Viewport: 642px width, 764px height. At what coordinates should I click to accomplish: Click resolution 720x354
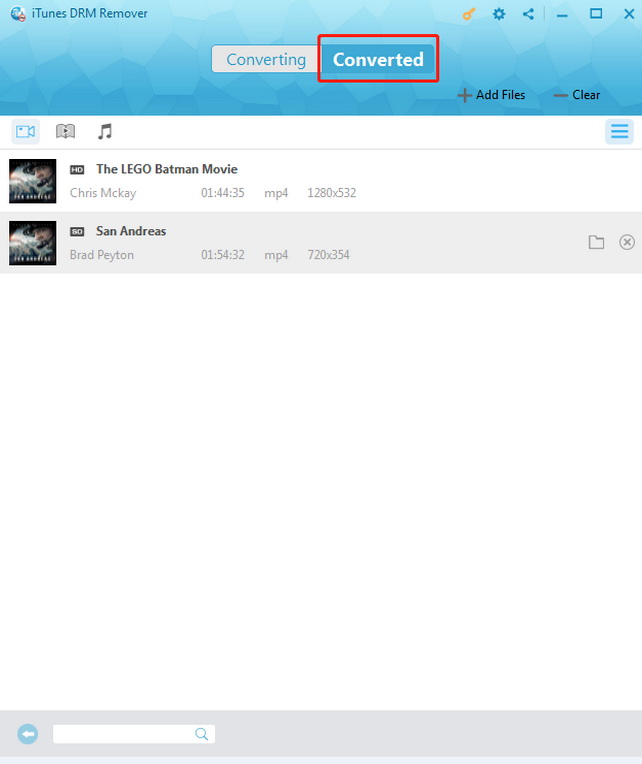click(328, 255)
